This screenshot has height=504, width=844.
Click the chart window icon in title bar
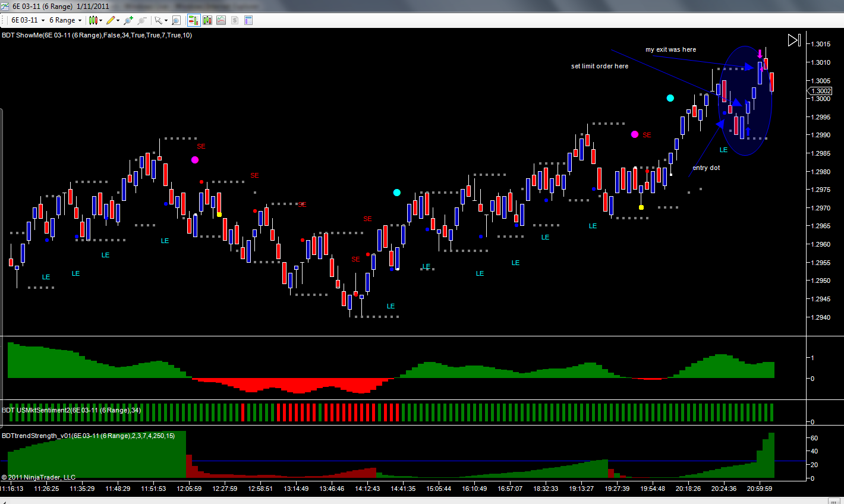click(5, 6)
